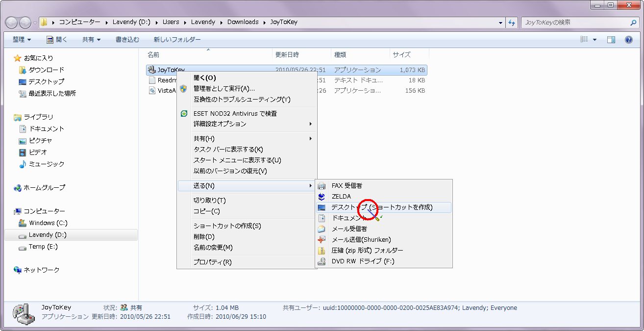Image resolution: width=644 pixels, height=331 pixels.
Task: Click the Downloads breadcrumb segment
Action: [x=243, y=22]
